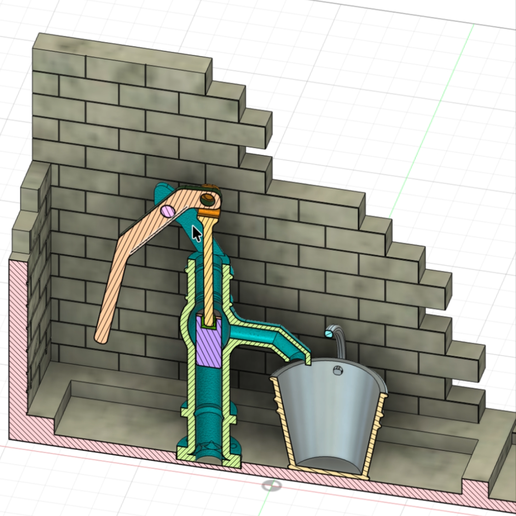Select the rivet on bucket rim
This screenshot has height=516, width=516.
click(x=338, y=370)
